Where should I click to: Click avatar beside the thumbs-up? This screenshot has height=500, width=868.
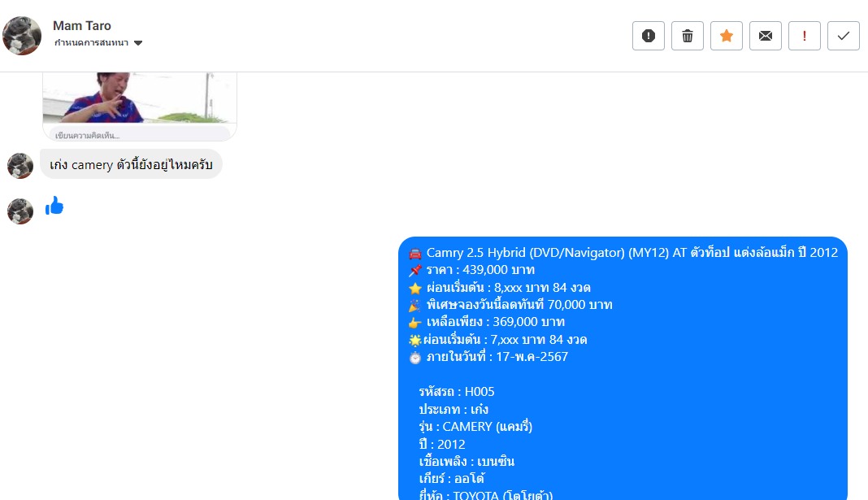click(20, 211)
